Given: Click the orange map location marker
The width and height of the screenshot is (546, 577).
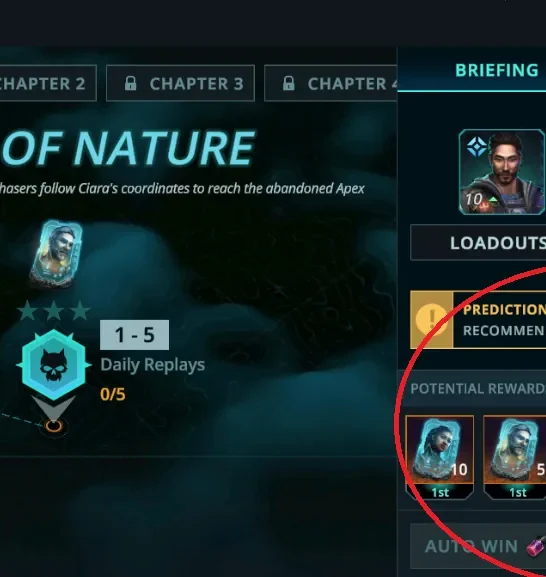Looking at the screenshot, I should pos(54,426).
